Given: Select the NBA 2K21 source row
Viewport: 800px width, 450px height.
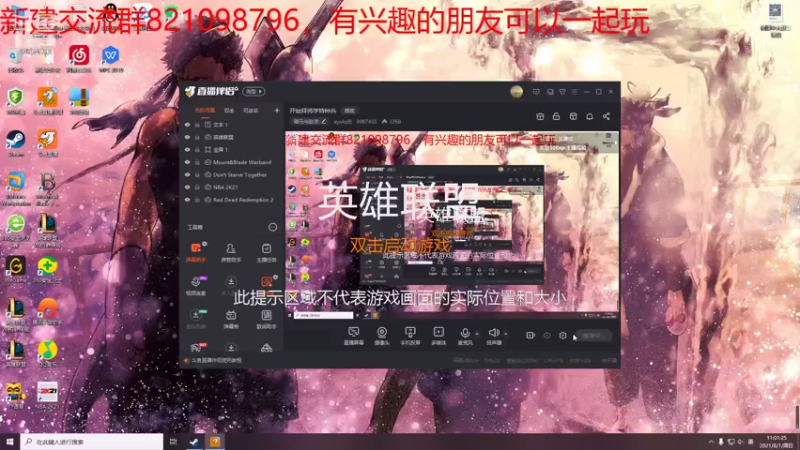Looking at the screenshot, I should click(232, 187).
